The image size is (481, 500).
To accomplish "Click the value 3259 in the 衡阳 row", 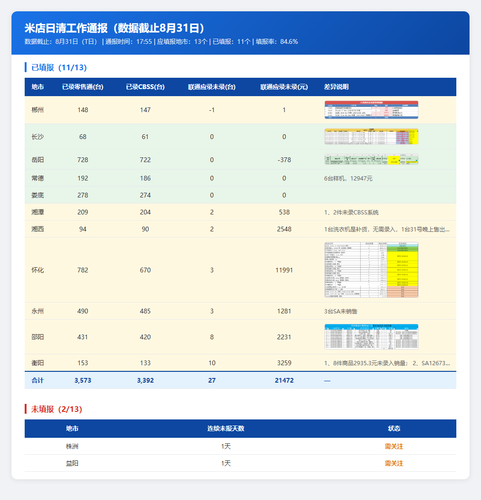I will (x=284, y=363).
